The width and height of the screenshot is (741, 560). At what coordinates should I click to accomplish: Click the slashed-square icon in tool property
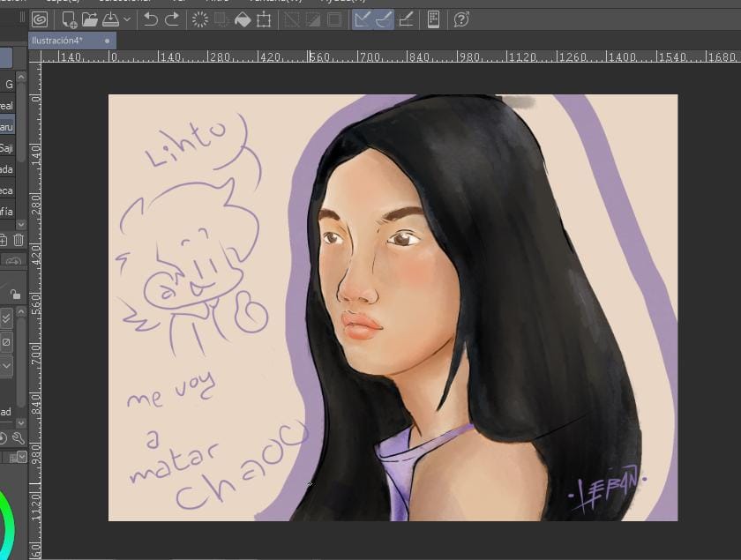pos(6,341)
